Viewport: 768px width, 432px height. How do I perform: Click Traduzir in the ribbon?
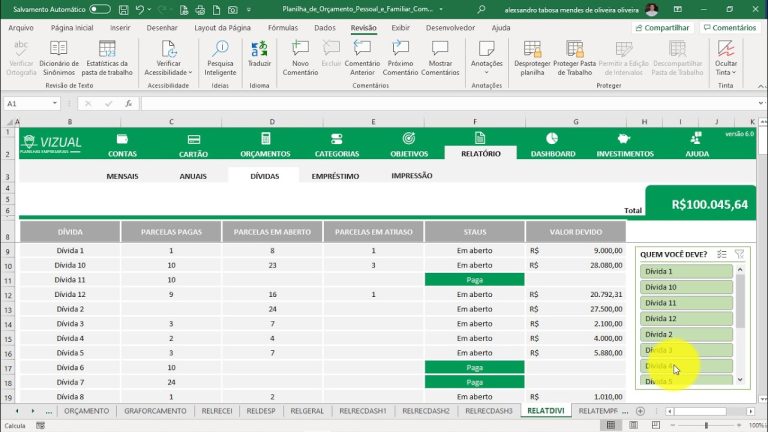[x=259, y=54]
